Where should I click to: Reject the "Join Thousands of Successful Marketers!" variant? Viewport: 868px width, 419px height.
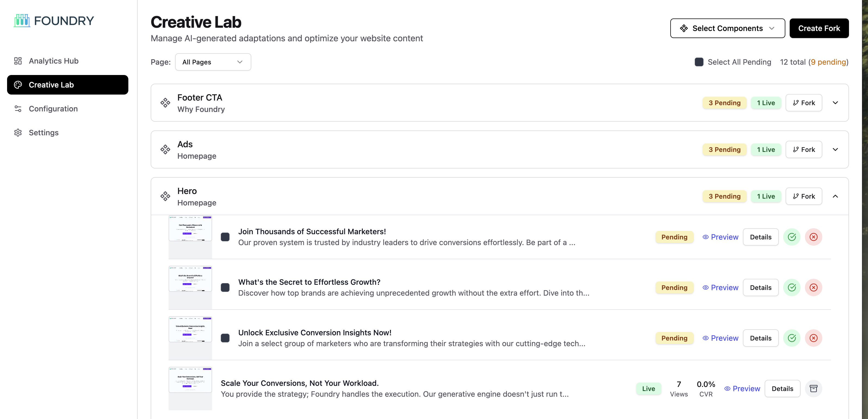813,237
